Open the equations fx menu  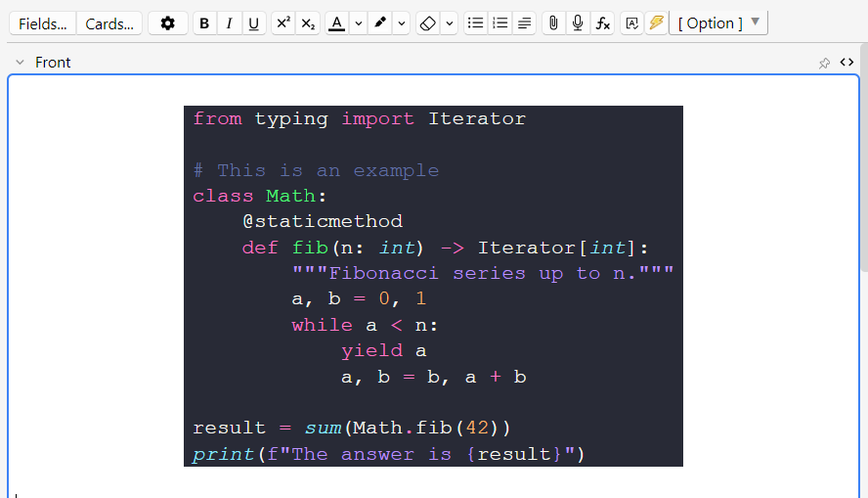(x=602, y=23)
